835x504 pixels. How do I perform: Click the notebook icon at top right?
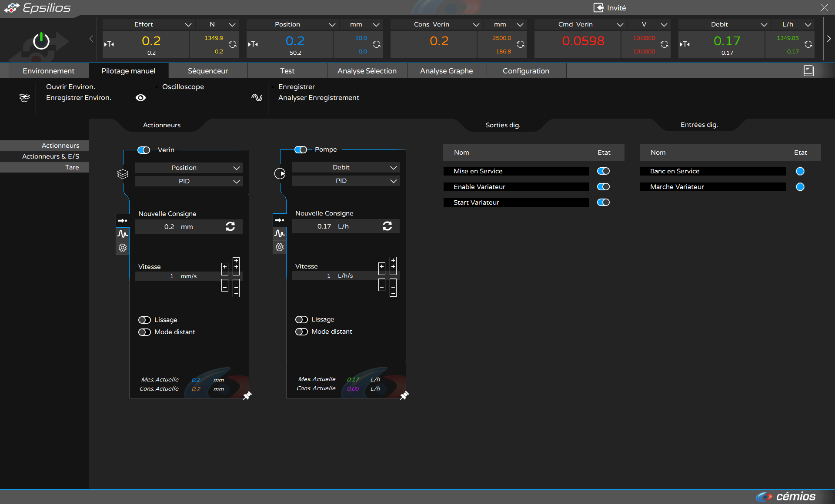click(808, 70)
